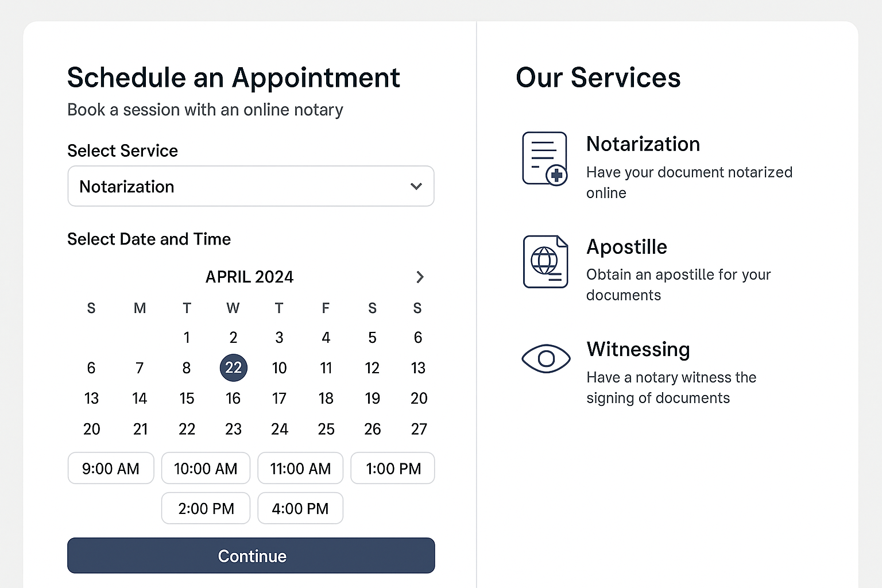Image resolution: width=882 pixels, height=588 pixels.
Task: Click the Notarization document icon
Action: point(544,158)
